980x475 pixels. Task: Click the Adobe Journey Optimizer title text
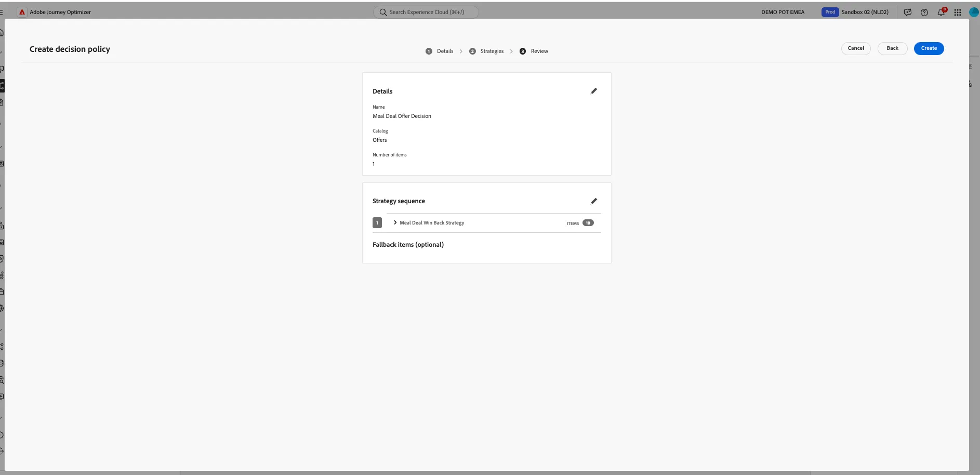(60, 12)
